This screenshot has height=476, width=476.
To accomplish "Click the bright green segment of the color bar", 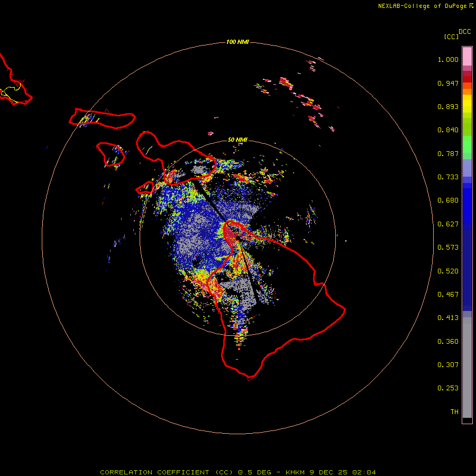I will click(467, 144).
